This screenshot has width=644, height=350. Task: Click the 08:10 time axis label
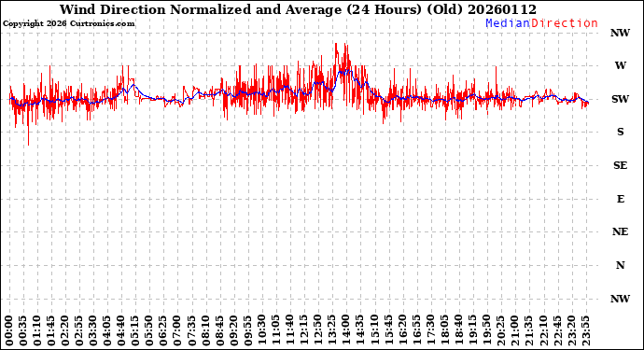click(x=205, y=331)
